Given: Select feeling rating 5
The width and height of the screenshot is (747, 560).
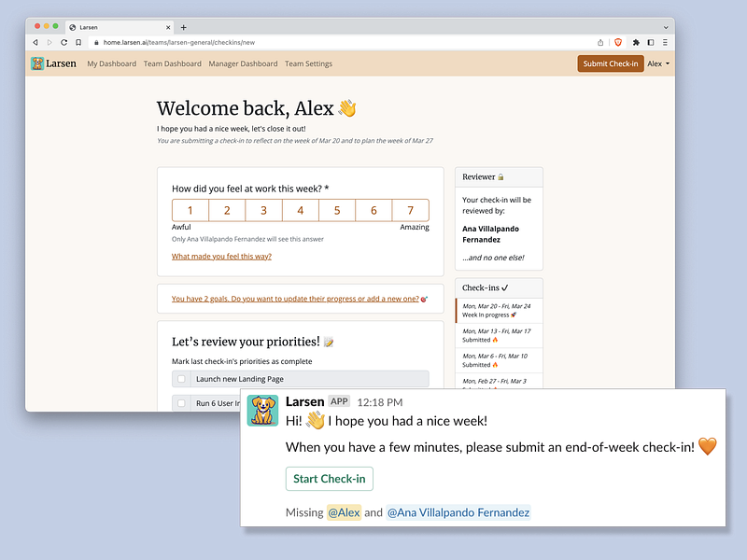Looking at the screenshot, I should (x=337, y=211).
